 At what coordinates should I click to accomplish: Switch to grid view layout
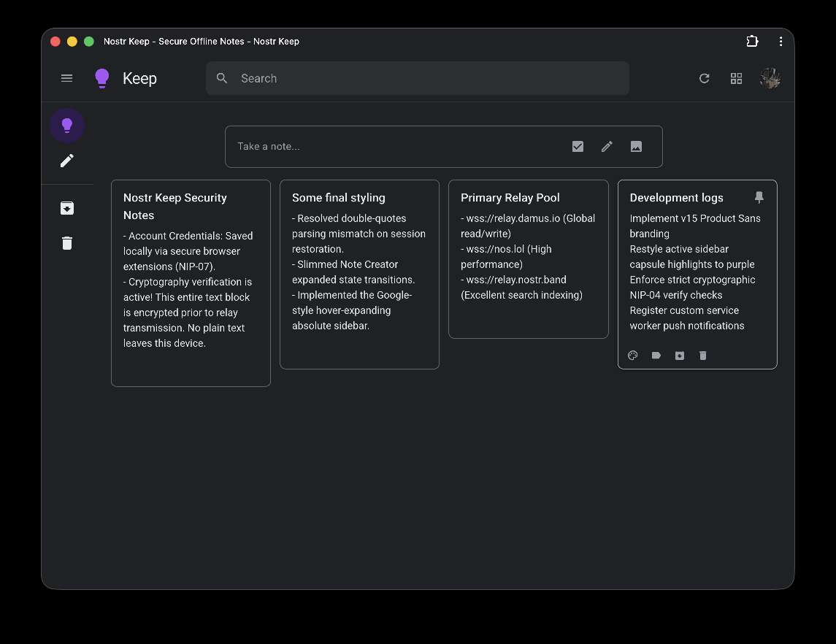[x=736, y=78]
